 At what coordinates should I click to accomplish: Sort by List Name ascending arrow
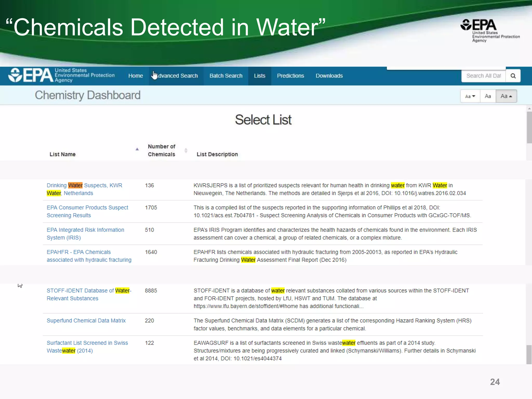[137, 149]
